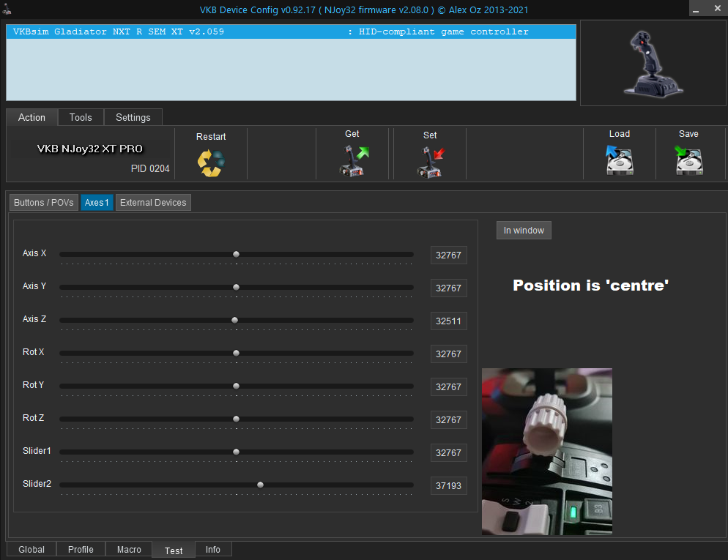728x560 pixels.
Task: Click the joystick device picture in the top-right panel
Action: (x=653, y=64)
